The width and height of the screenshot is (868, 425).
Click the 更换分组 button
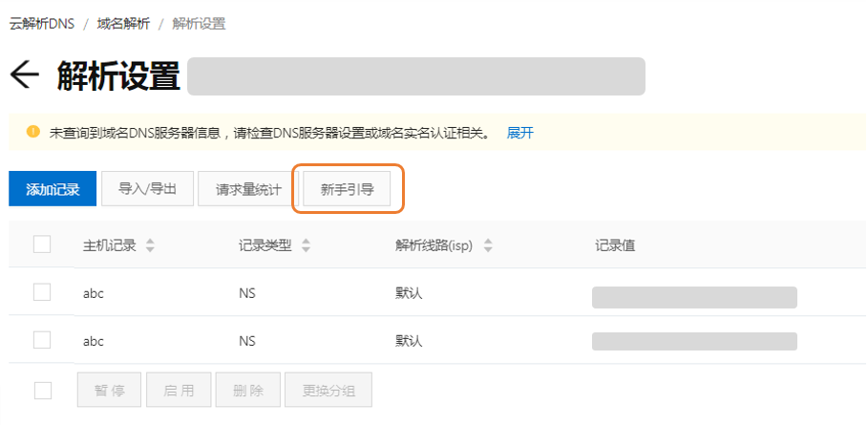[329, 391]
